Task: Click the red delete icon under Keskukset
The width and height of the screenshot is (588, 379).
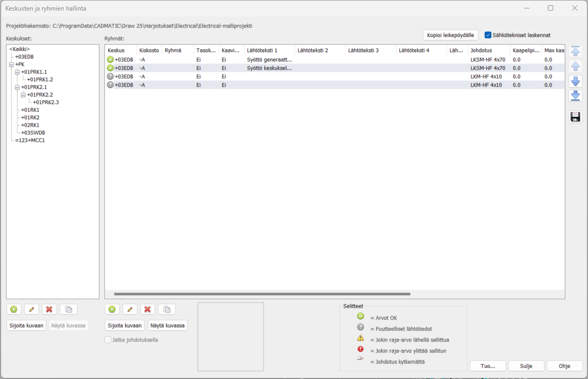Action: pos(50,309)
